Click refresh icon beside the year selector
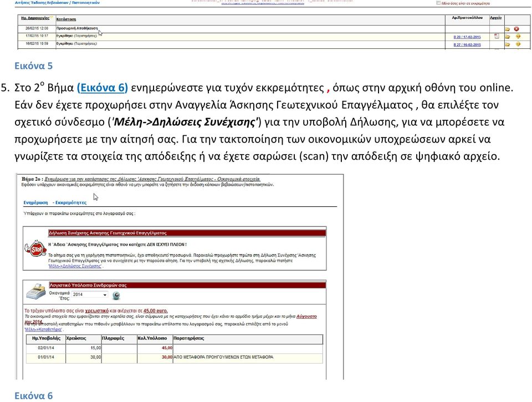Viewport: 532px width, 402px height. [116, 296]
